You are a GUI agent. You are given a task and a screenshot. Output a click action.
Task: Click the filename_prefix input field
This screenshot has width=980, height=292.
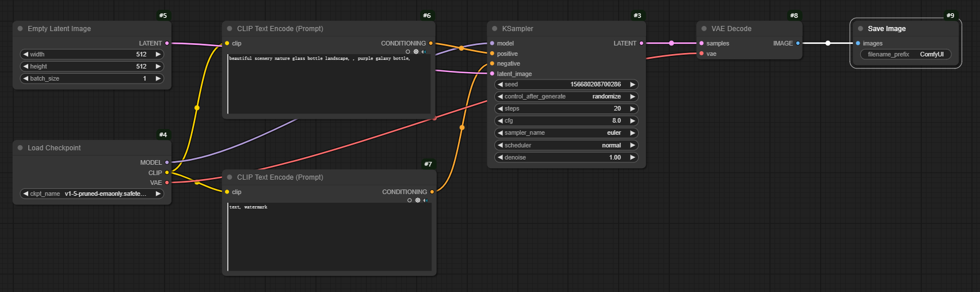[905, 55]
